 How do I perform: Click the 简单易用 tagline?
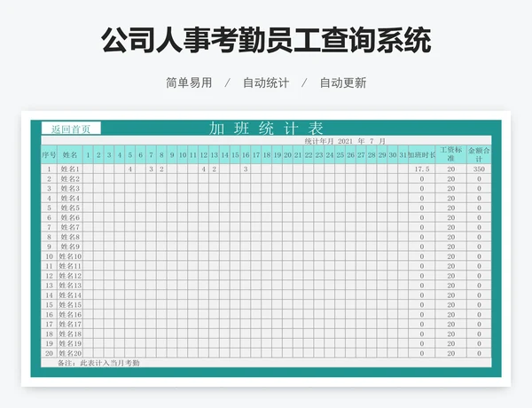(189, 82)
